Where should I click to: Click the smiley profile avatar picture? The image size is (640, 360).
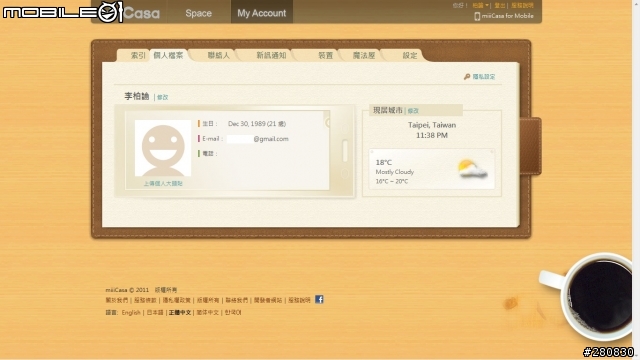(163, 148)
